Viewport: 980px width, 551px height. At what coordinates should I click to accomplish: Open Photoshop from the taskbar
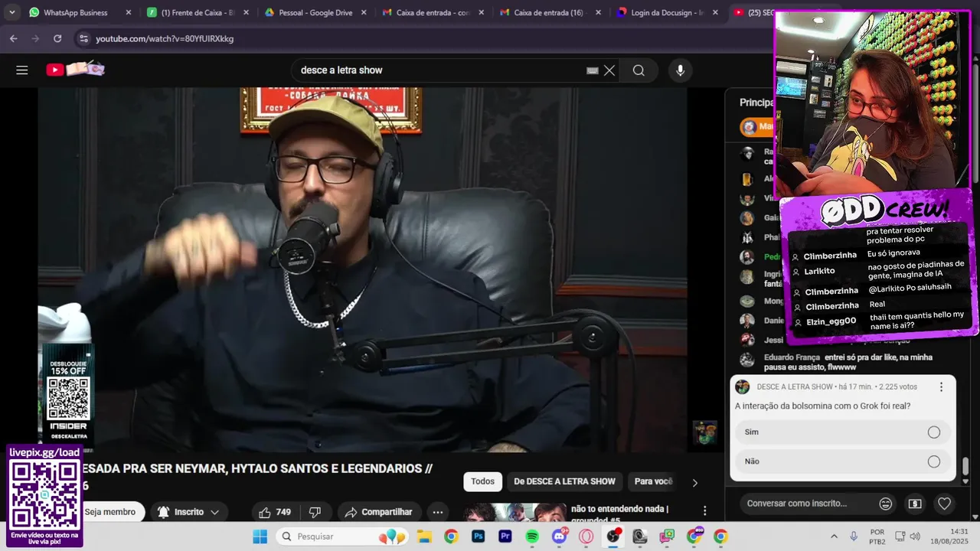[x=478, y=536]
